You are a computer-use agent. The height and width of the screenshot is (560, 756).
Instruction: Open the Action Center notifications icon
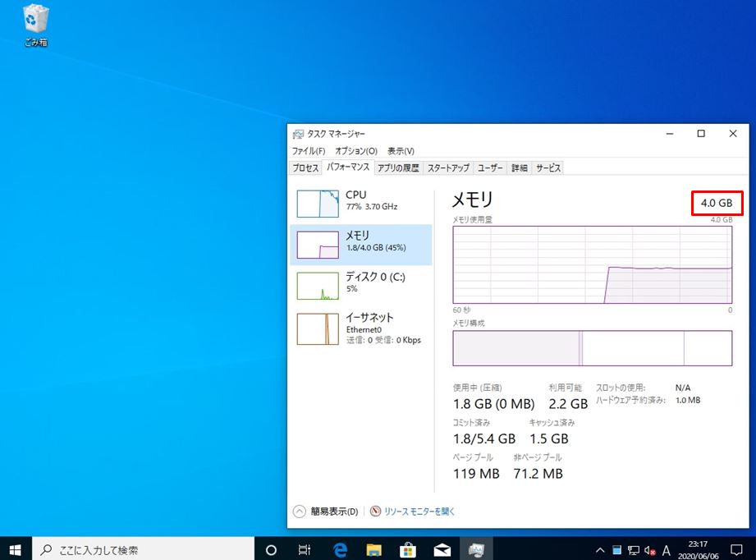click(736, 549)
